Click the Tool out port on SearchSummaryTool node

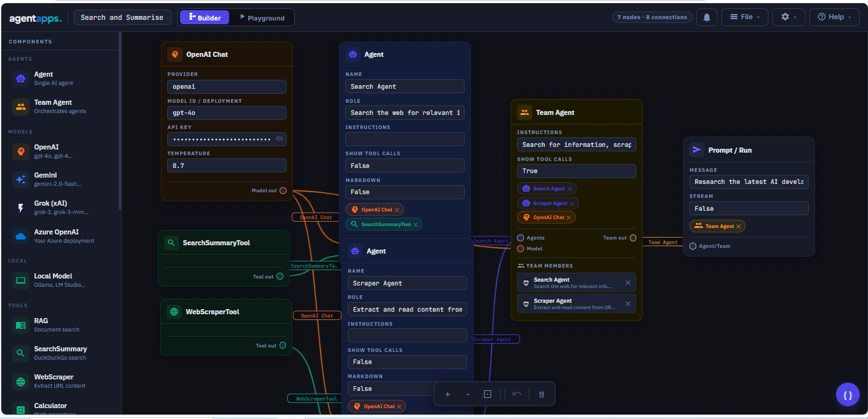tap(280, 277)
